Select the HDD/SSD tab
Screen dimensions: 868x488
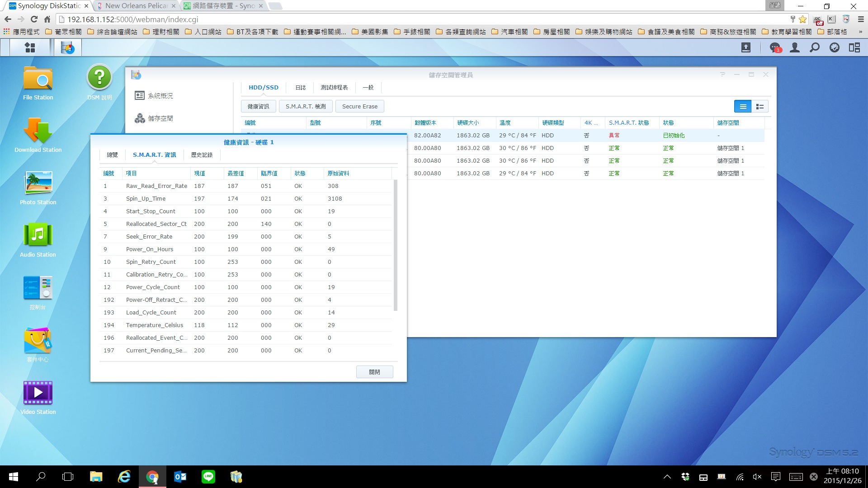(x=264, y=88)
